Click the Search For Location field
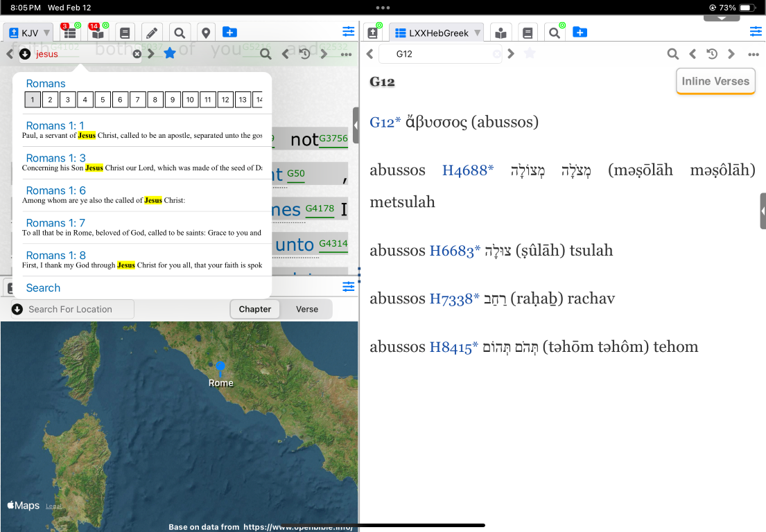The width and height of the screenshot is (766, 532). tap(76, 309)
